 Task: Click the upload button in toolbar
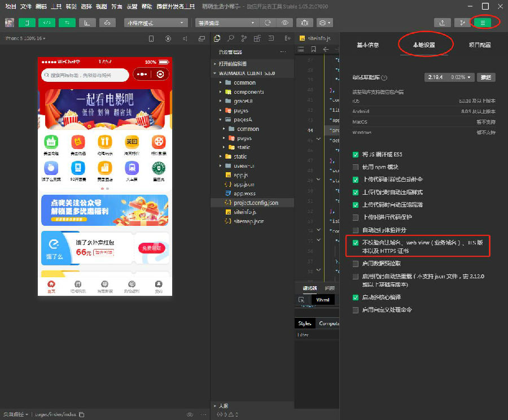(442, 23)
